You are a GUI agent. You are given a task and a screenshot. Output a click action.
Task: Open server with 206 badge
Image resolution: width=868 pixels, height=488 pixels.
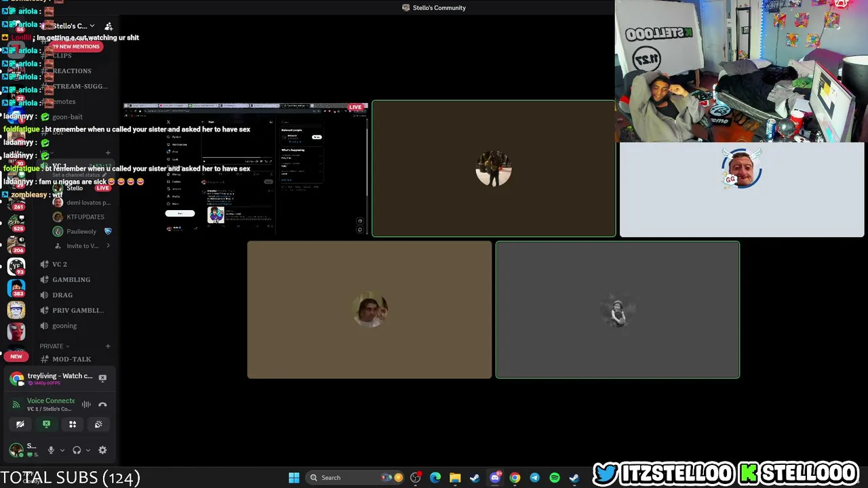(16, 243)
